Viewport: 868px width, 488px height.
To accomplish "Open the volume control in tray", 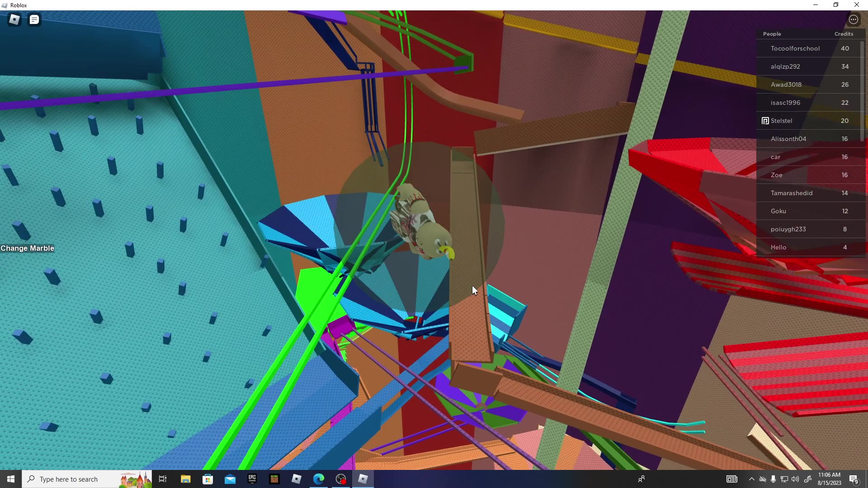I will tap(795, 479).
